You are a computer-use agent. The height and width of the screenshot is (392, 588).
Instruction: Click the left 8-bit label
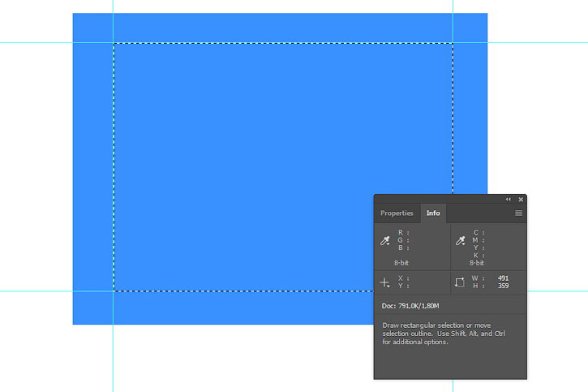click(401, 263)
